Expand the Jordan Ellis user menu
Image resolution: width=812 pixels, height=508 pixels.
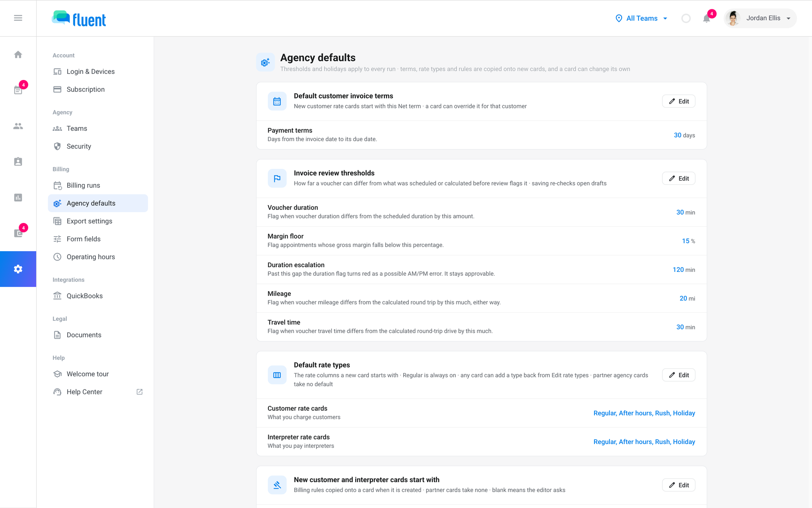(760, 18)
